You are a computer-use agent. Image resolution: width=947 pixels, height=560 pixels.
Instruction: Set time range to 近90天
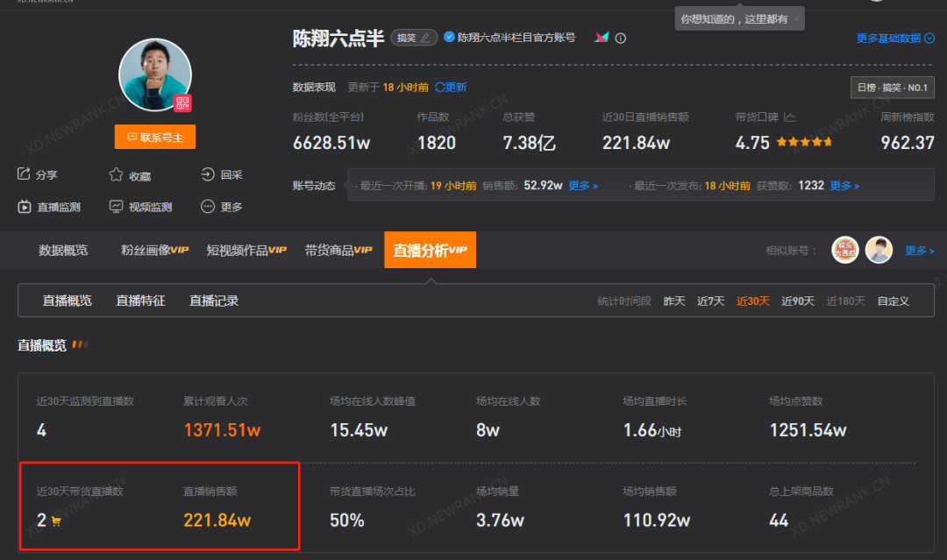(798, 301)
